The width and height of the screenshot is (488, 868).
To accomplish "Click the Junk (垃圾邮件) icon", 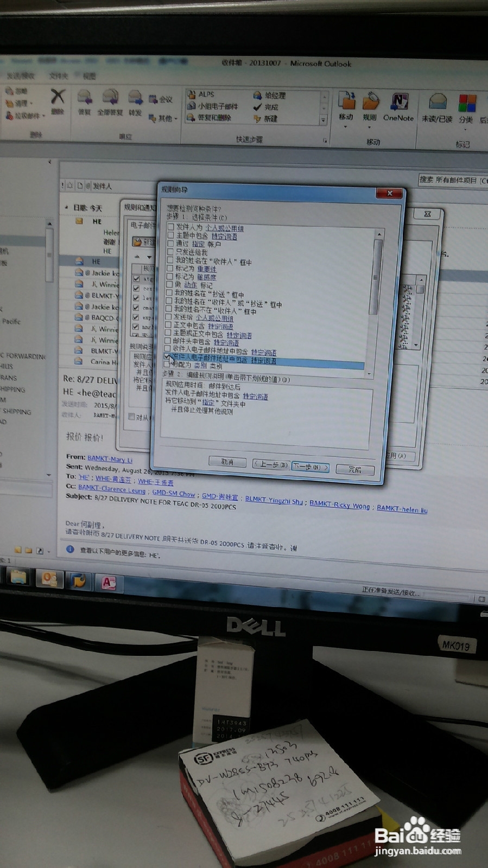I will (x=25, y=116).
